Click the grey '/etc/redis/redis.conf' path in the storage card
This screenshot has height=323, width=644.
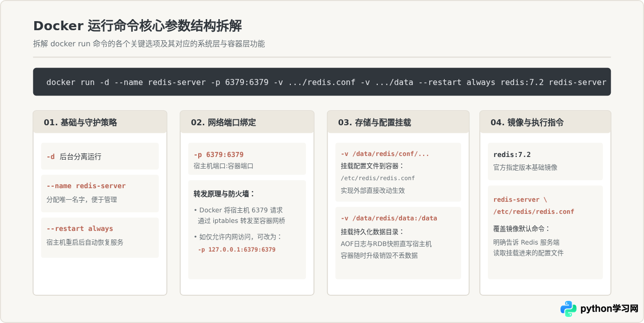point(378,178)
